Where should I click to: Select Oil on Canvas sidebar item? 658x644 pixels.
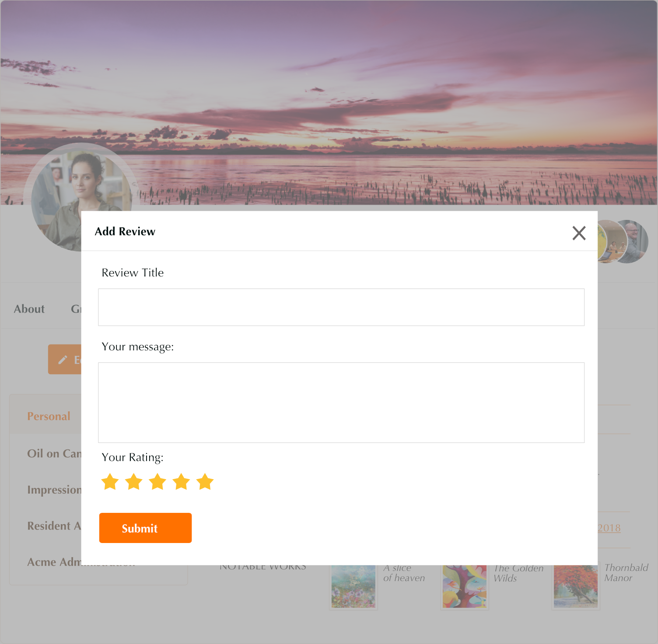click(x=54, y=453)
